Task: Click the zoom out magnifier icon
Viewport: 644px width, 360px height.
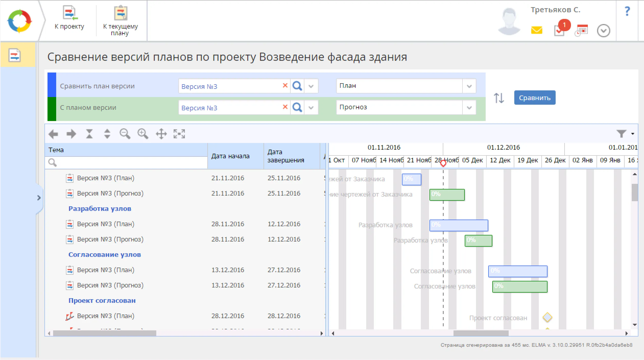Action: click(x=125, y=134)
